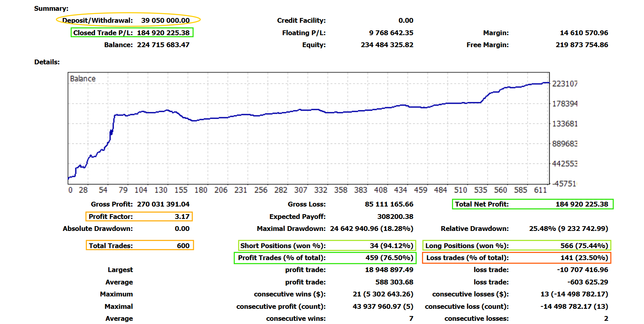Click the Margin value 14 610 570.96
This screenshot has width=644, height=324.
coord(584,33)
